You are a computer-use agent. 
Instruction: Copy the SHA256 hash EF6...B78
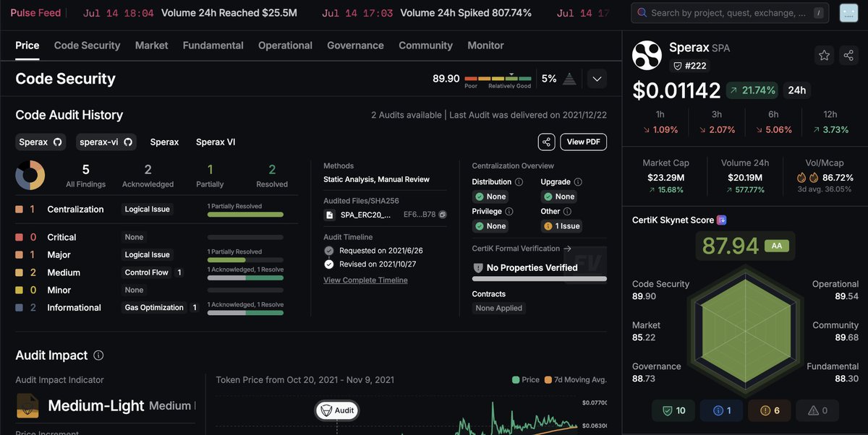[442, 215]
